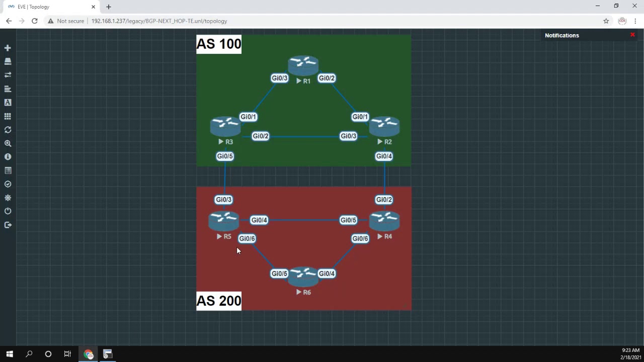644x362 pixels.
Task: Open Task View on taskbar
Action: click(x=67, y=354)
